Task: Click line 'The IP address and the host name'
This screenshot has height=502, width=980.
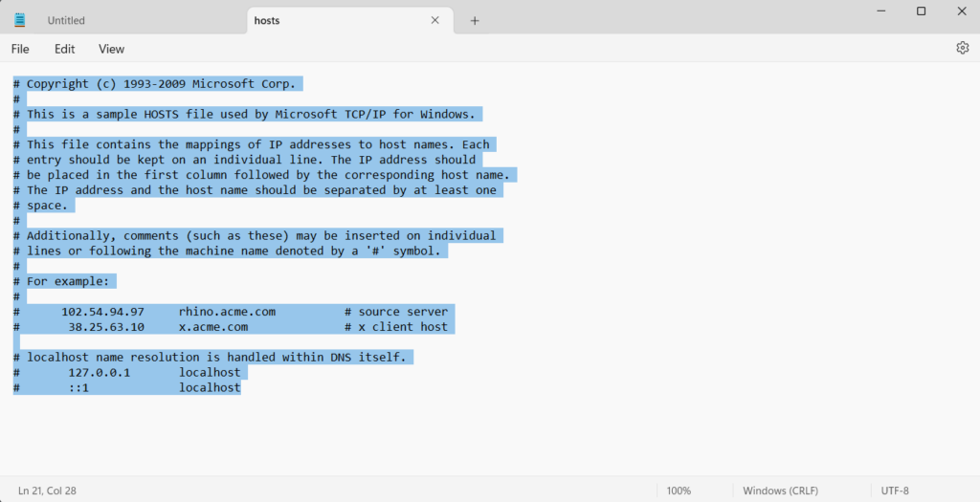Action: point(255,190)
